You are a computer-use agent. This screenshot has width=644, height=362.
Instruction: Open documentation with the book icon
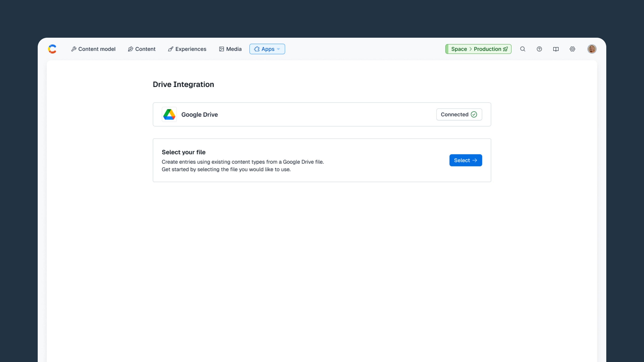[556, 49]
